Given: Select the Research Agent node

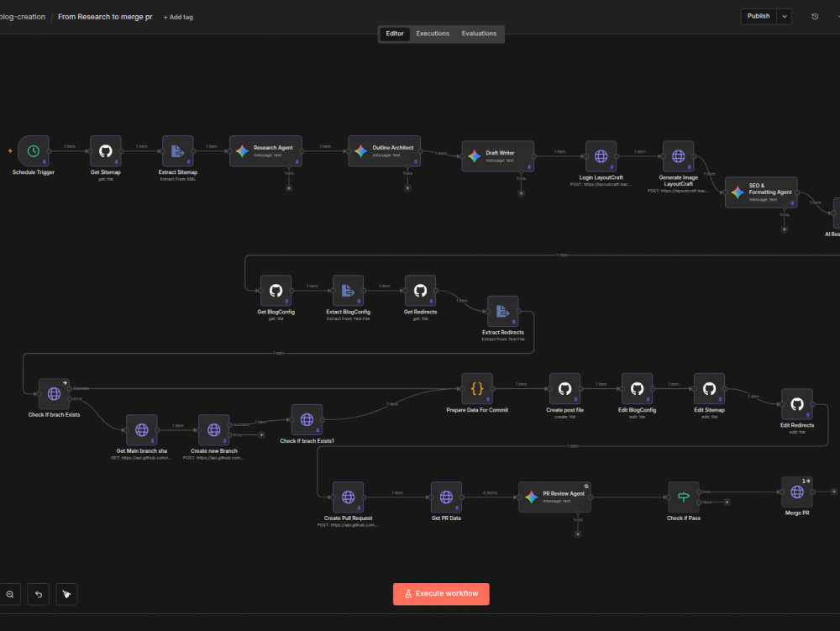Looking at the screenshot, I should click(265, 151).
